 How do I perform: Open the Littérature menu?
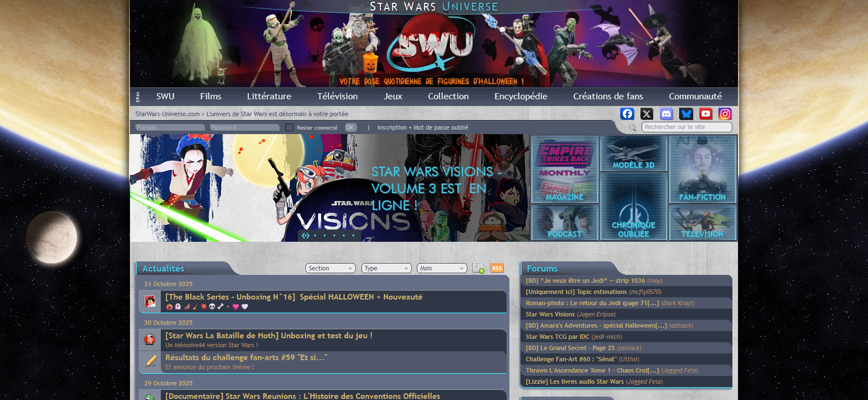(x=269, y=96)
